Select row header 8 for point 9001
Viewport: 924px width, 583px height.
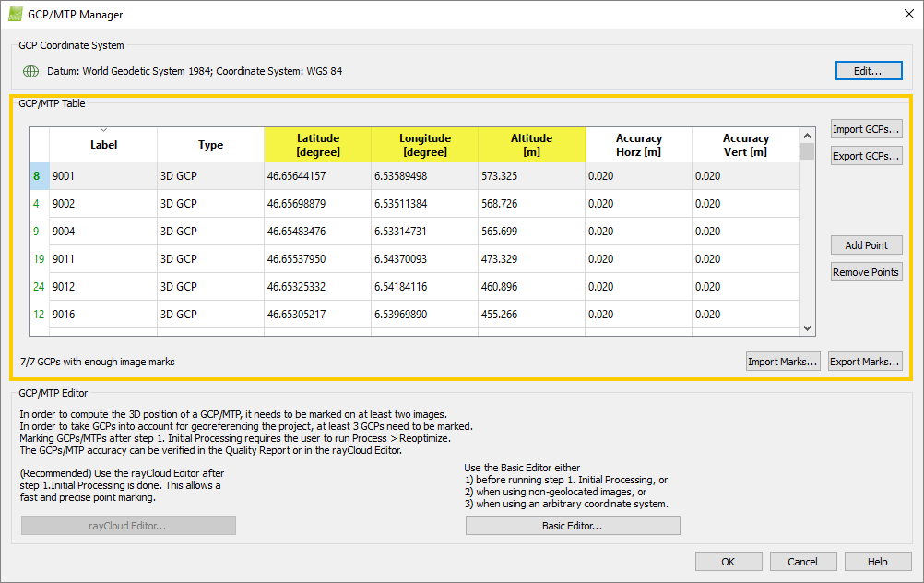tap(38, 176)
